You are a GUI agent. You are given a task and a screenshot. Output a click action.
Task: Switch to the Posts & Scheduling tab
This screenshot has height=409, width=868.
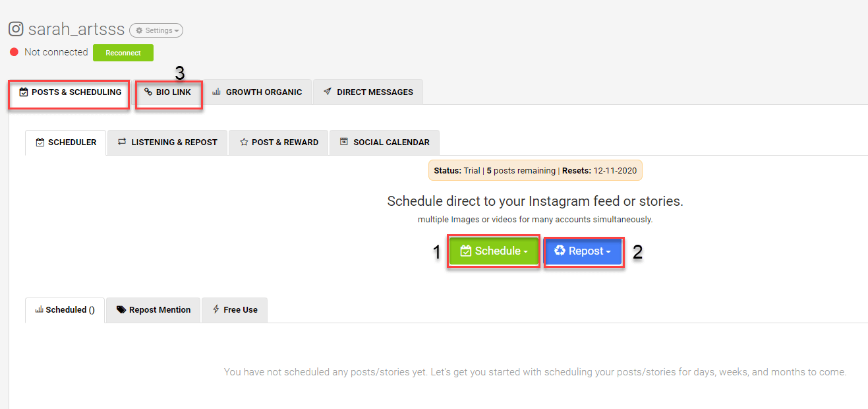click(x=69, y=92)
